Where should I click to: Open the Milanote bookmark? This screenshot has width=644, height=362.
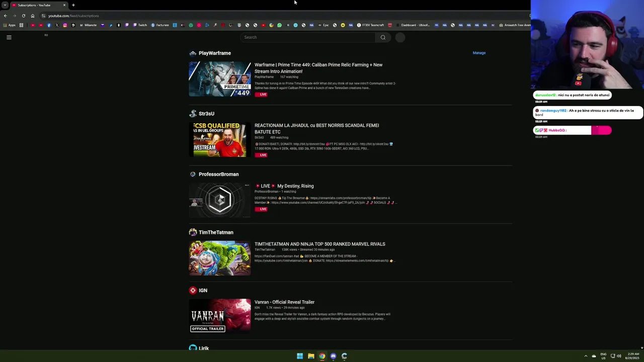(x=88, y=25)
